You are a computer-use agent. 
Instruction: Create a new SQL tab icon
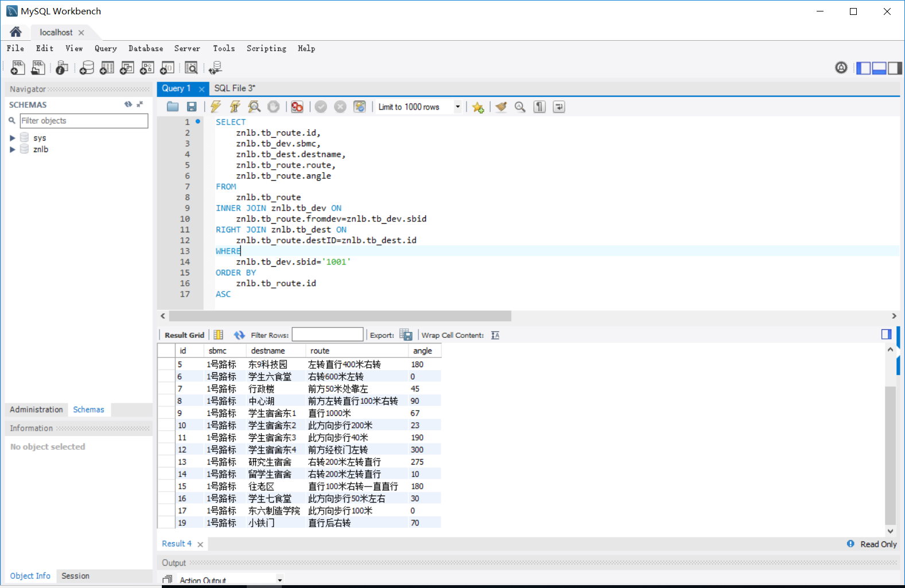18,68
